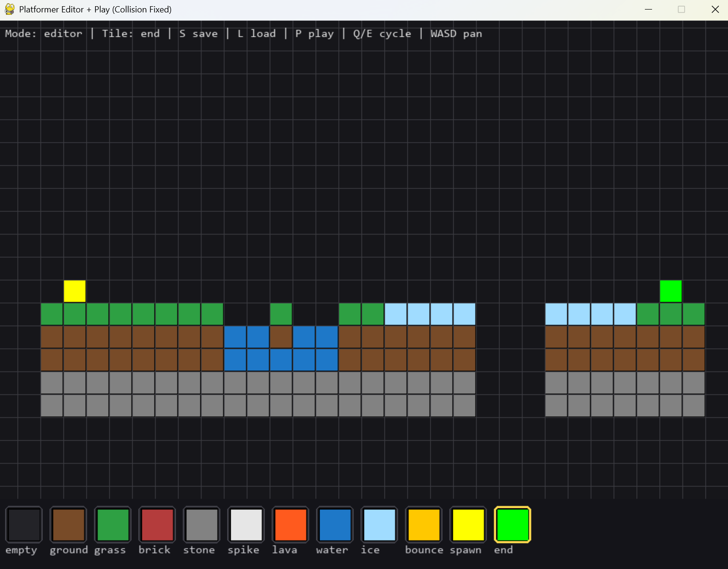Click the bright green end block in level
This screenshot has width=728, height=569.
[671, 291]
